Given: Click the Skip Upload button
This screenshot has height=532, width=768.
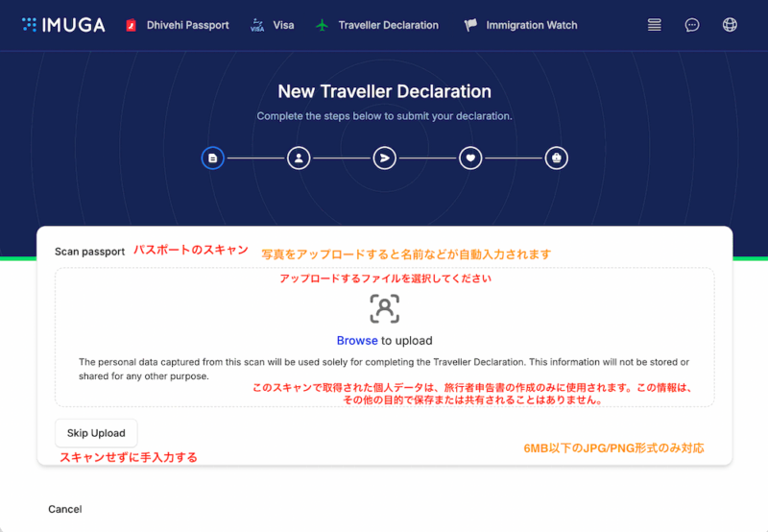Looking at the screenshot, I should pos(96,433).
